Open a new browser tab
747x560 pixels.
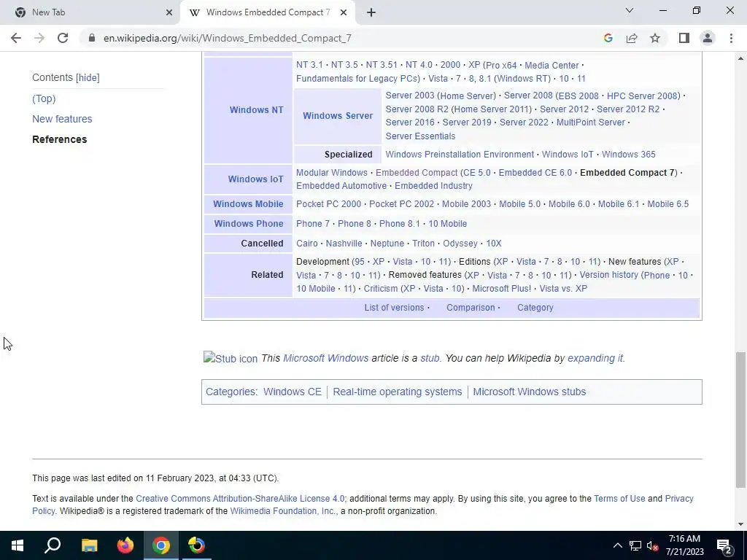371,12
